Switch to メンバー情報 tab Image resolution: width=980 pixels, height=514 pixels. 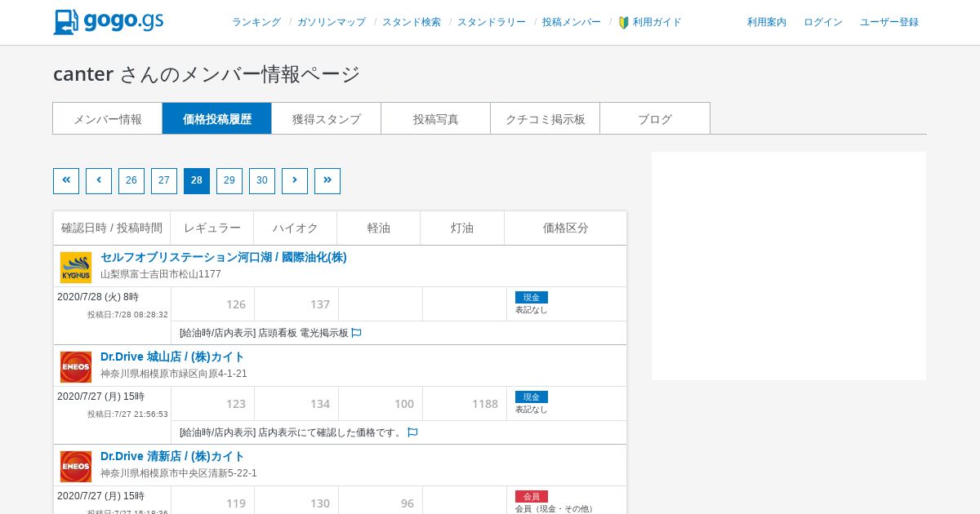[x=108, y=118]
